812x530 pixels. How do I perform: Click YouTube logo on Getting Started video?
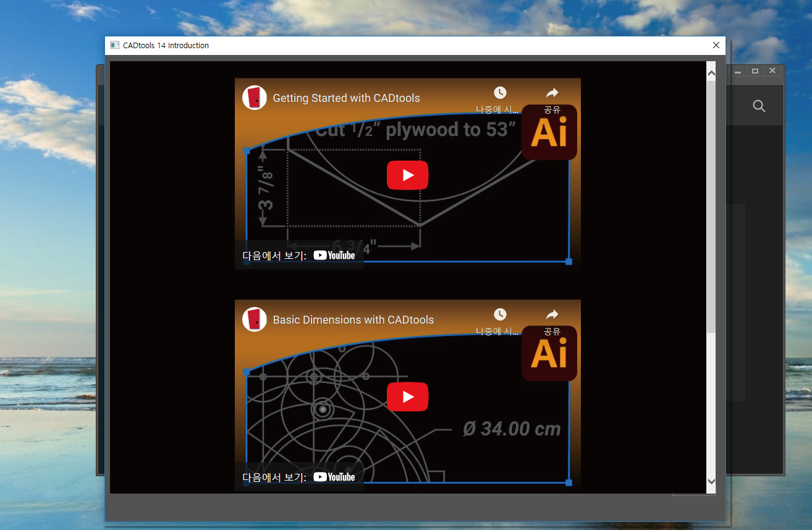334,255
